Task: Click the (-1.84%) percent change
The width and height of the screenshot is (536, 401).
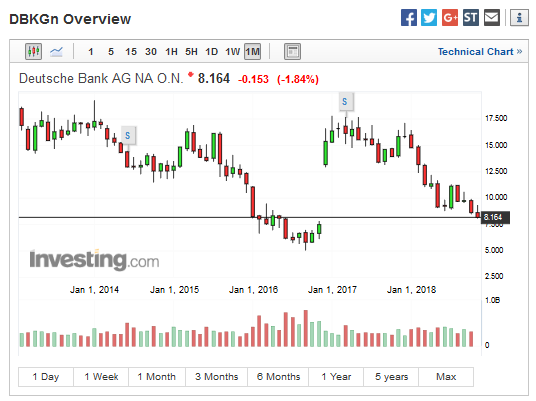Action: (x=298, y=79)
